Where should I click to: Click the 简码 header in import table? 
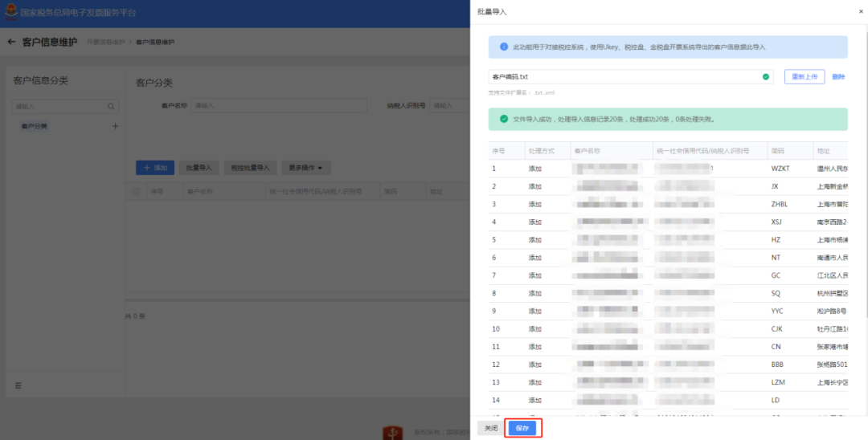pos(777,150)
